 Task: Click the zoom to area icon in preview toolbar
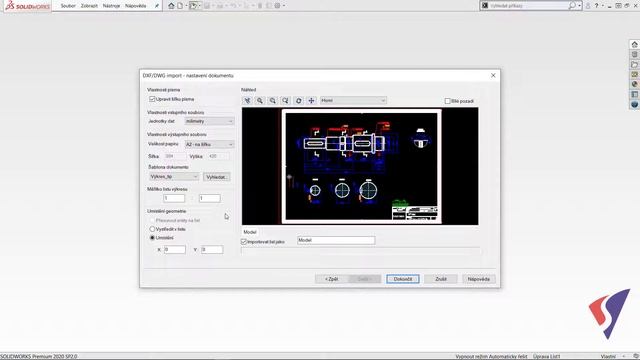point(285,100)
